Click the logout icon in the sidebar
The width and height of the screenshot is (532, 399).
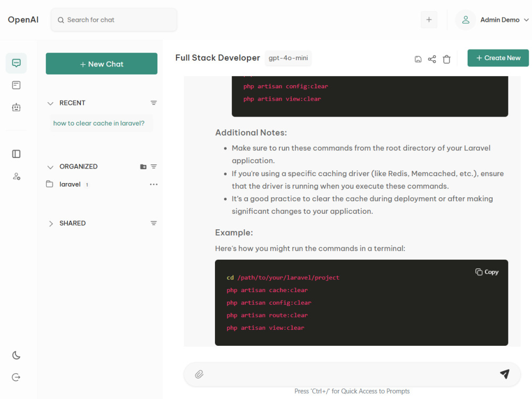tap(16, 377)
